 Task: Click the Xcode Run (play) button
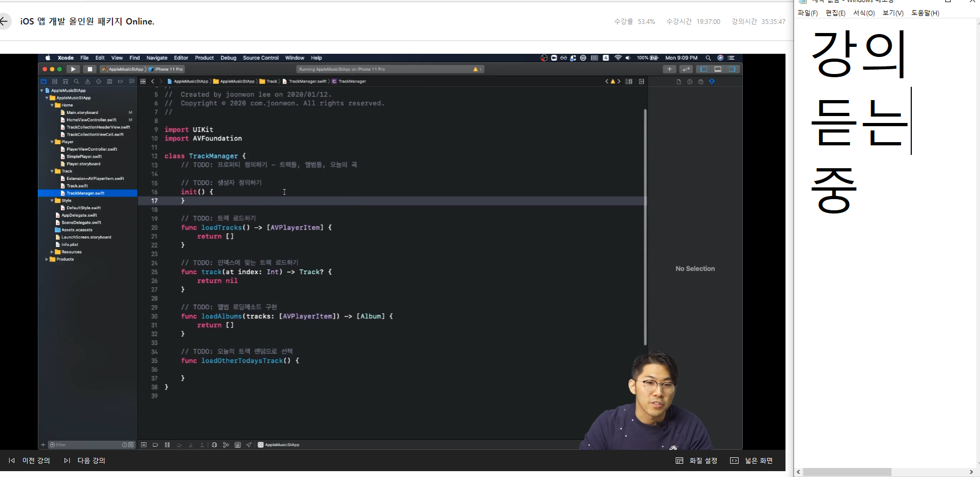74,69
